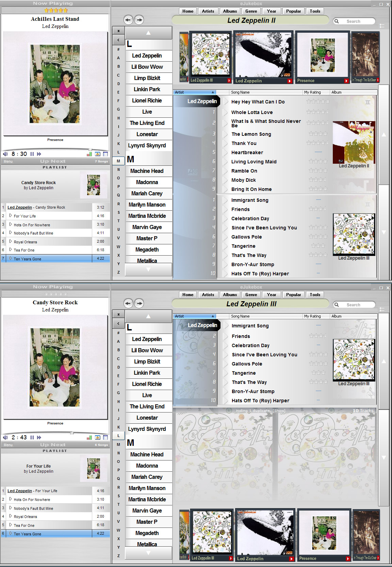Click '[Show]' to reveal the hidden duplicate

tap(280, 410)
